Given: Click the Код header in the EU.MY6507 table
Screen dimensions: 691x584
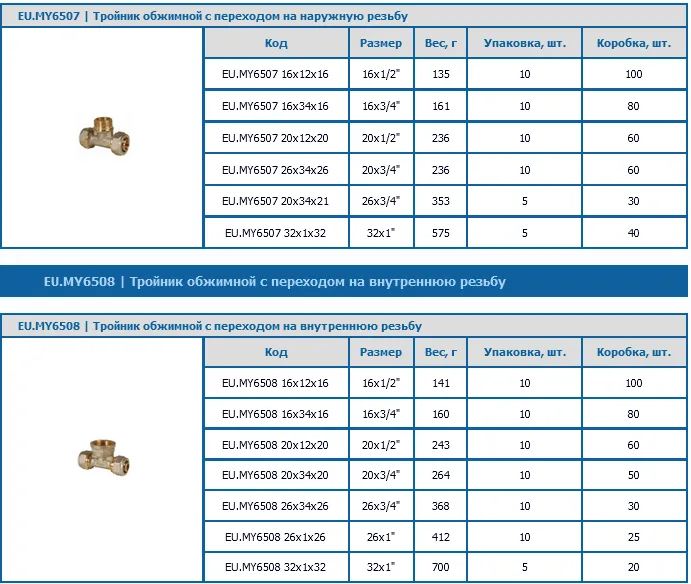Looking at the screenshot, I should coord(276,43).
